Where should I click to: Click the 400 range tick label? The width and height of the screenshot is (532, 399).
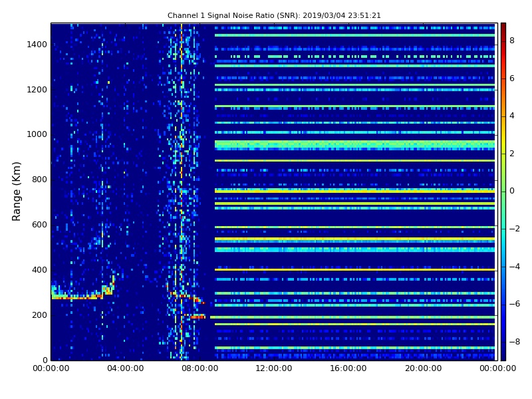(x=39, y=270)
